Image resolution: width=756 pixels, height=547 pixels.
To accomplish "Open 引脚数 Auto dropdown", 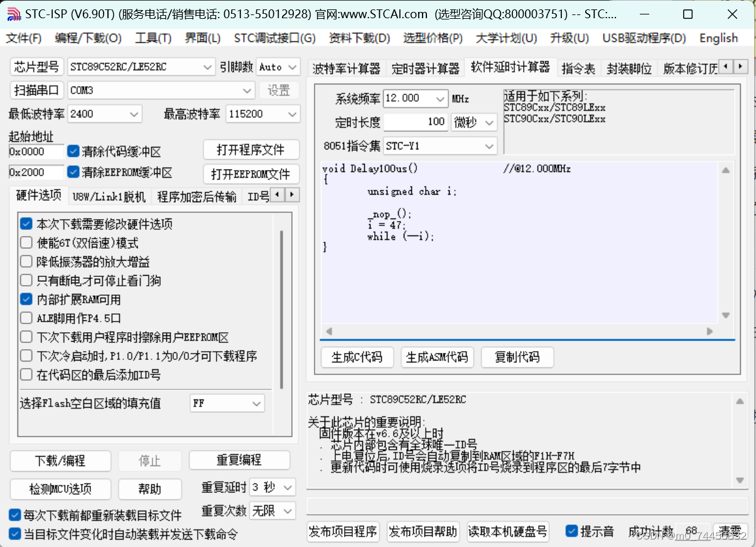I will pos(278,67).
